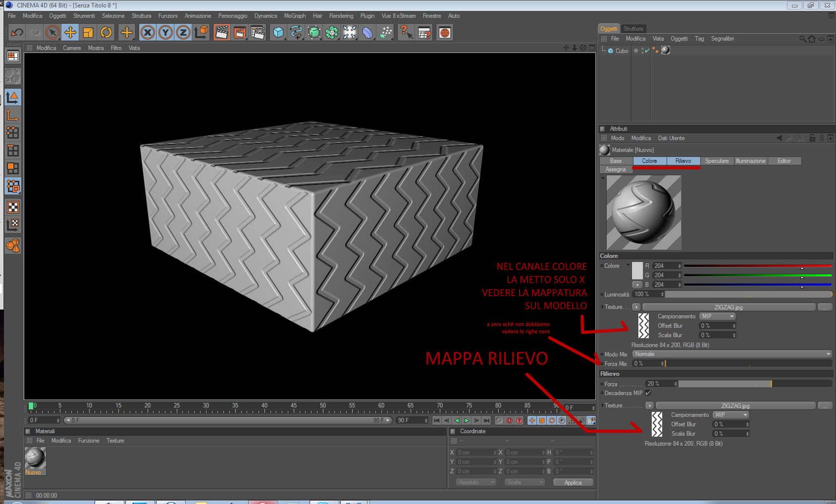Click the Forza Mix percentage field
The image size is (836, 504).
point(648,363)
